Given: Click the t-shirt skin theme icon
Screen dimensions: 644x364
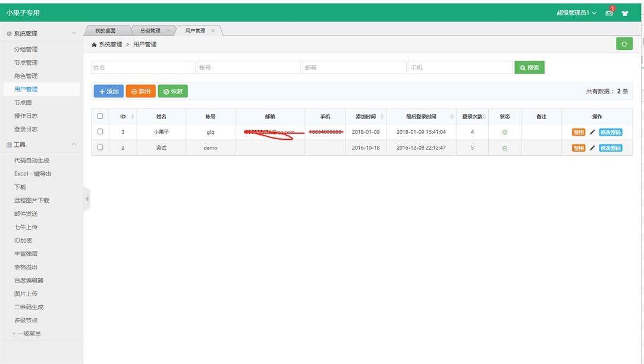Looking at the screenshot, I should [x=625, y=13].
